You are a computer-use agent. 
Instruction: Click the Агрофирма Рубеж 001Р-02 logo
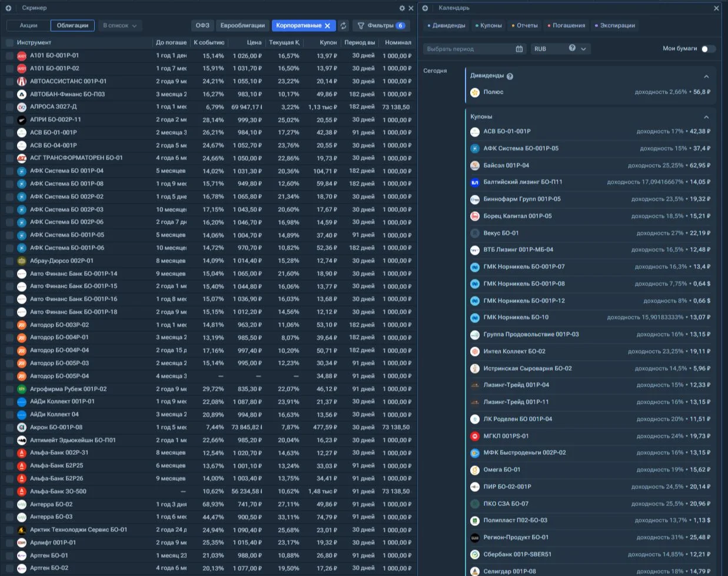22,389
